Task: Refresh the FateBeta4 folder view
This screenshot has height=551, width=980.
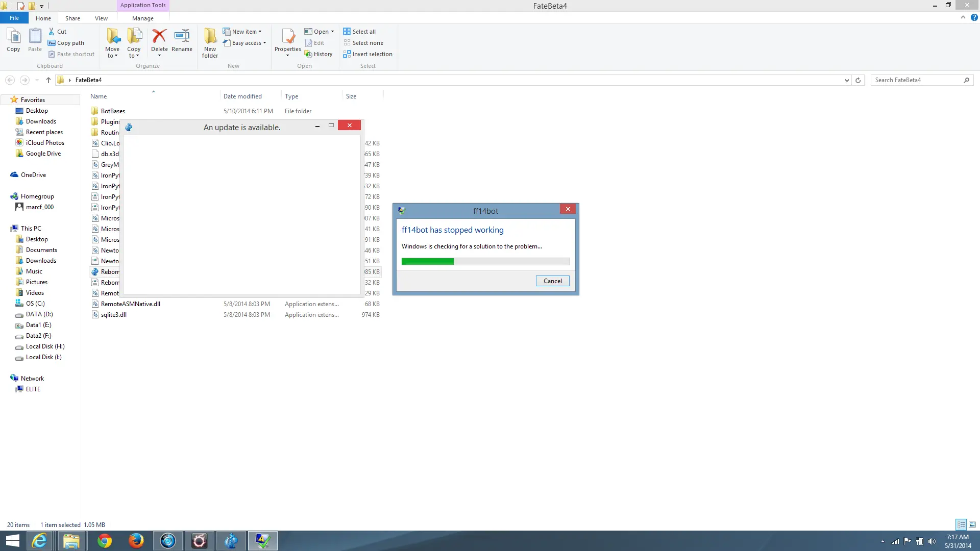Action: 858,80
